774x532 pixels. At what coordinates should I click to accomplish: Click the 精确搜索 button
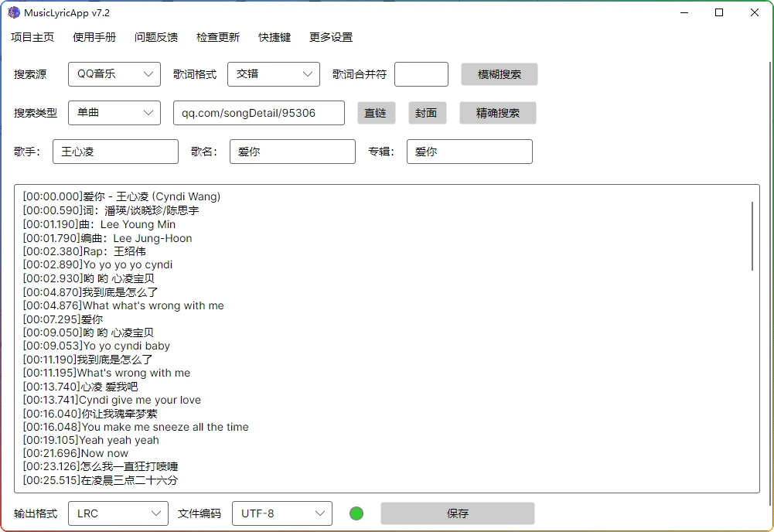(x=498, y=113)
